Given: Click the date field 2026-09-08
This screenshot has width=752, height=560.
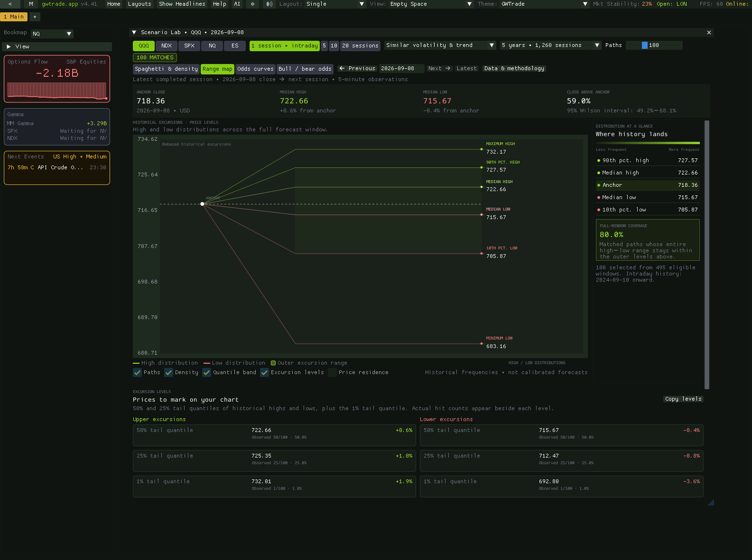Looking at the screenshot, I should (401, 68).
